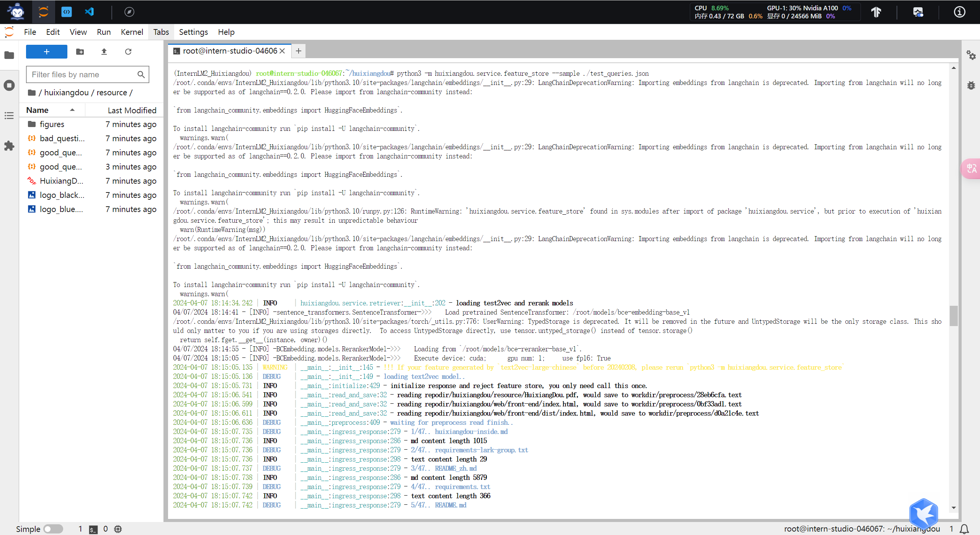
Task: Select good_que... file modified 7 minutes ago
Action: point(92,153)
